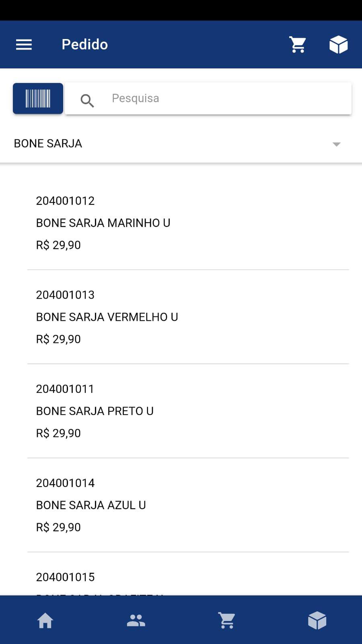This screenshot has width=362, height=644.
Task: Tap the barcode scanner button
Action: [38, 99]
